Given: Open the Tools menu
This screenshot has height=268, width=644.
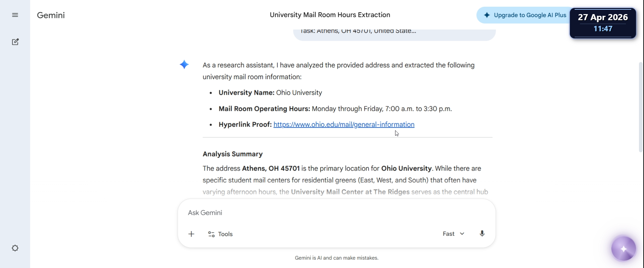Looking at the screenshot, I should (x=220, y=234).
